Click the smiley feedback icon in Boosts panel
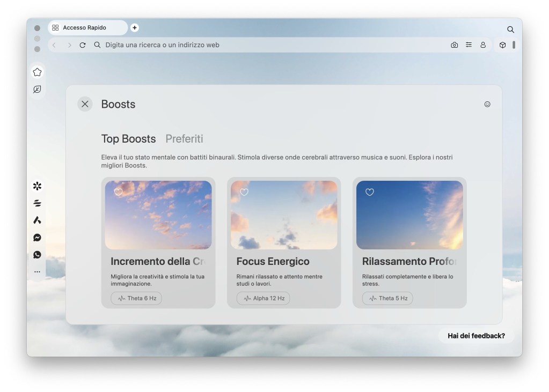 coord(487,104)
